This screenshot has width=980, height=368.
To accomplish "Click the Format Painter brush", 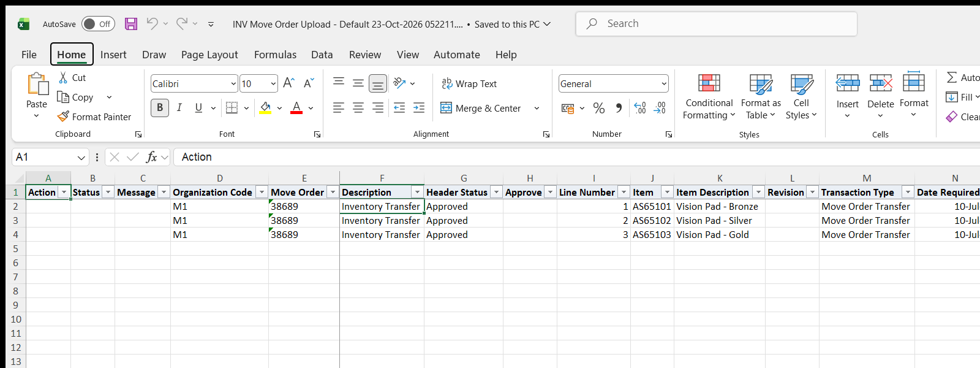I will [63, 117].
